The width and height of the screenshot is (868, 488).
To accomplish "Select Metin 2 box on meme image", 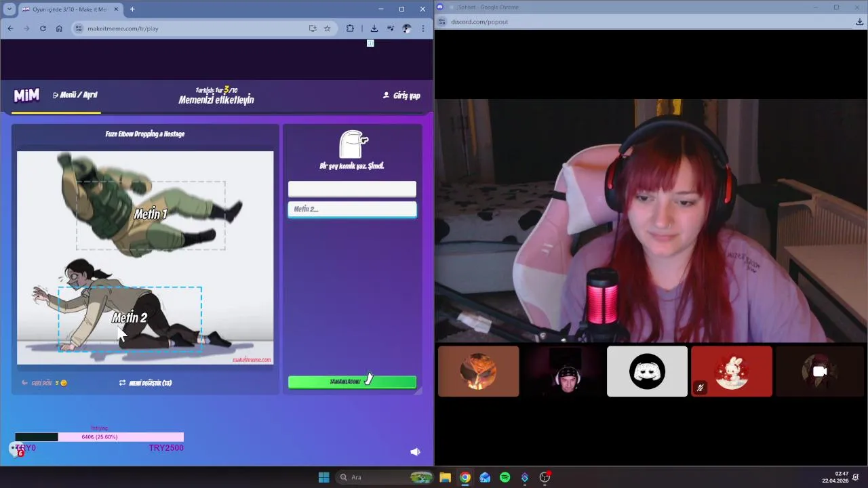I will click(x=130, y=318).
